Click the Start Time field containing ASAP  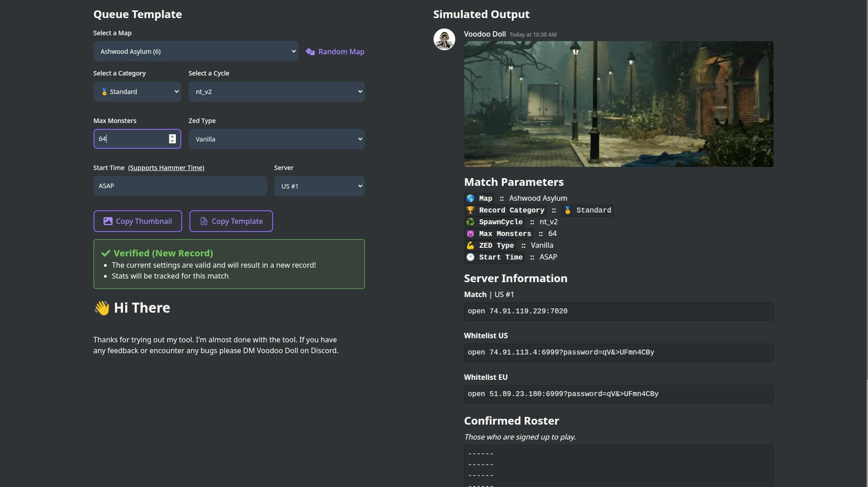(179, 186)
